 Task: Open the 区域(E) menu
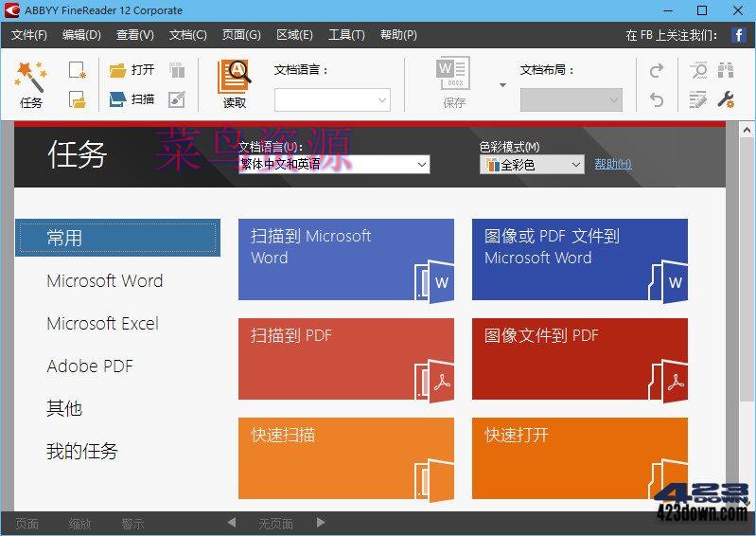tap(294, 35)
